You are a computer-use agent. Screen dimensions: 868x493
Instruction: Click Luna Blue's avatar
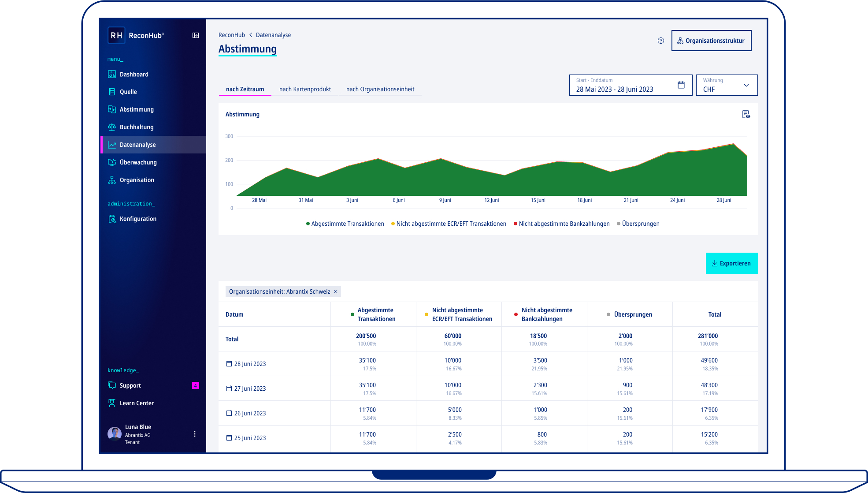(x=115, y=434)
